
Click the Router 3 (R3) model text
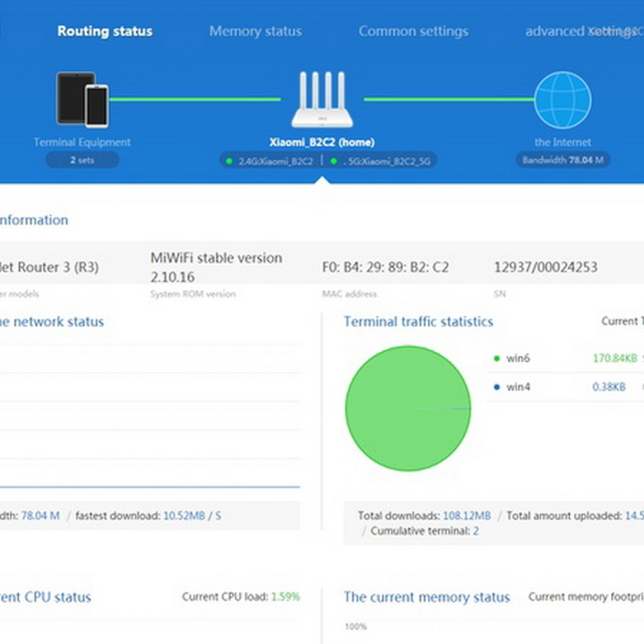pos(49,267)
